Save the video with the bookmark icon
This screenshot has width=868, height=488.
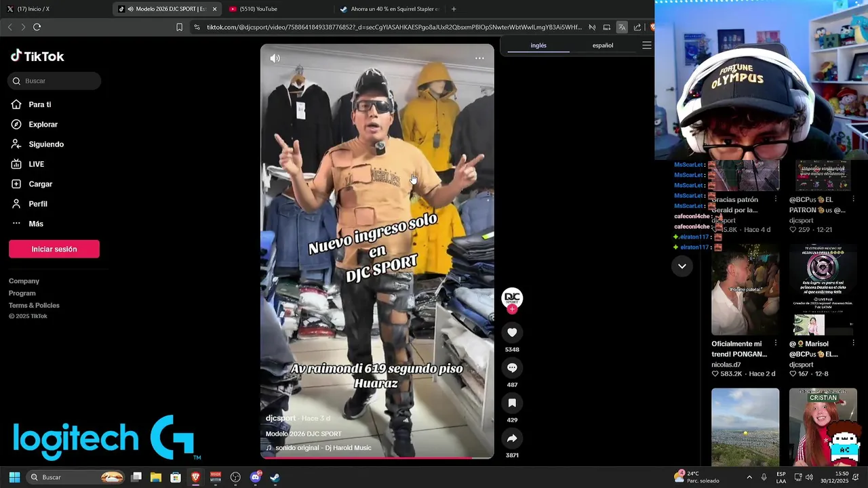512,403
